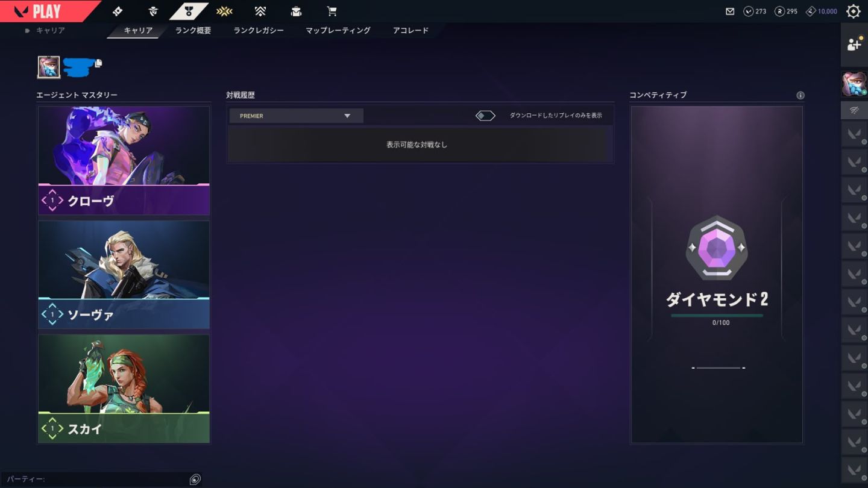Click the player avatar in the social sidebar

click(x=854, y=84)
